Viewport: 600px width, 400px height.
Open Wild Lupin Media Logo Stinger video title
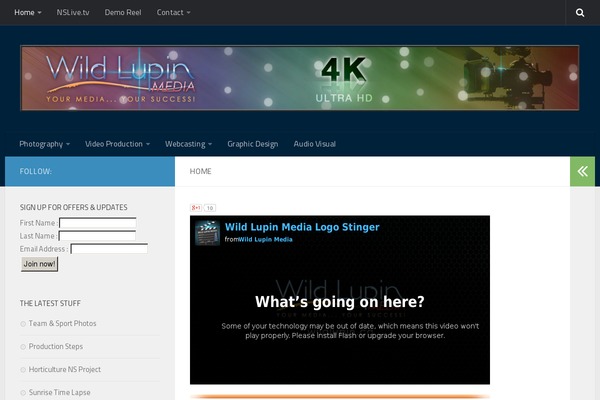pos(301,227)
